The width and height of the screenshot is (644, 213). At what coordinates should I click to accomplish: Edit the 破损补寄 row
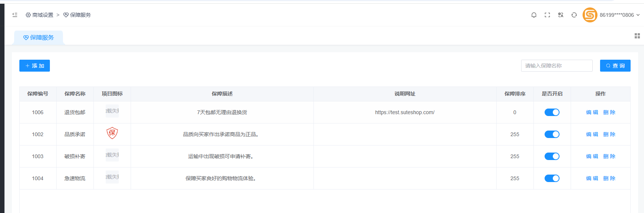point(592,156)
